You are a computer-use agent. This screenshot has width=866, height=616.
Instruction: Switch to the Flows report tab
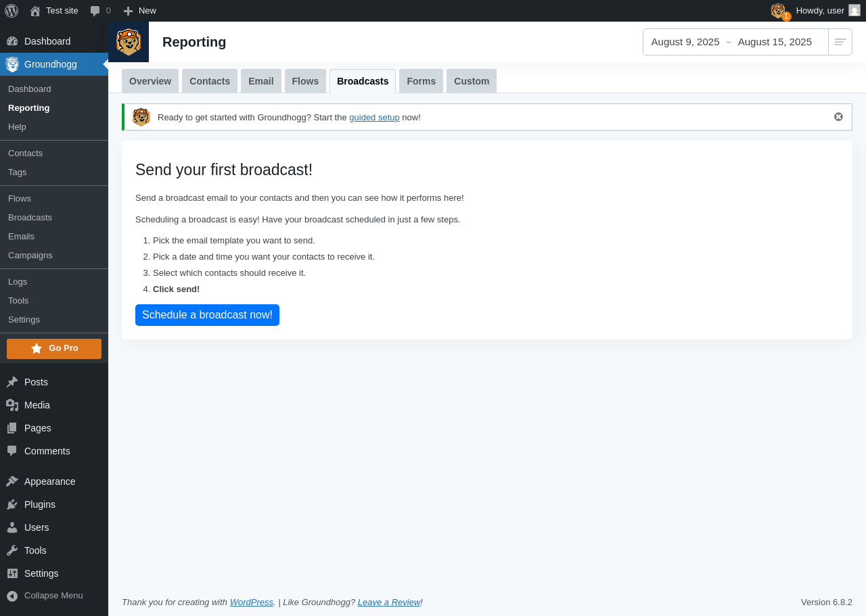click(x=305, y=81)
